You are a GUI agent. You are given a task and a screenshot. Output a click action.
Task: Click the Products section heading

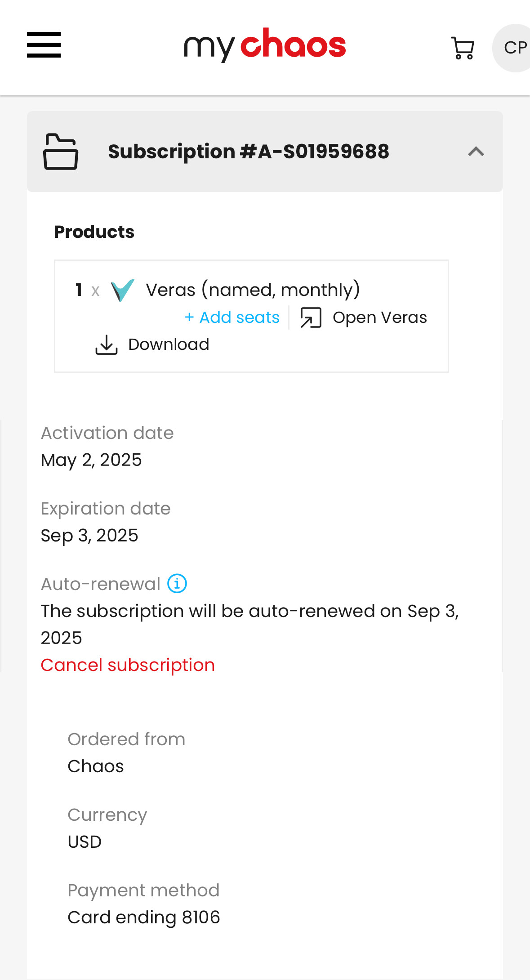94,232
